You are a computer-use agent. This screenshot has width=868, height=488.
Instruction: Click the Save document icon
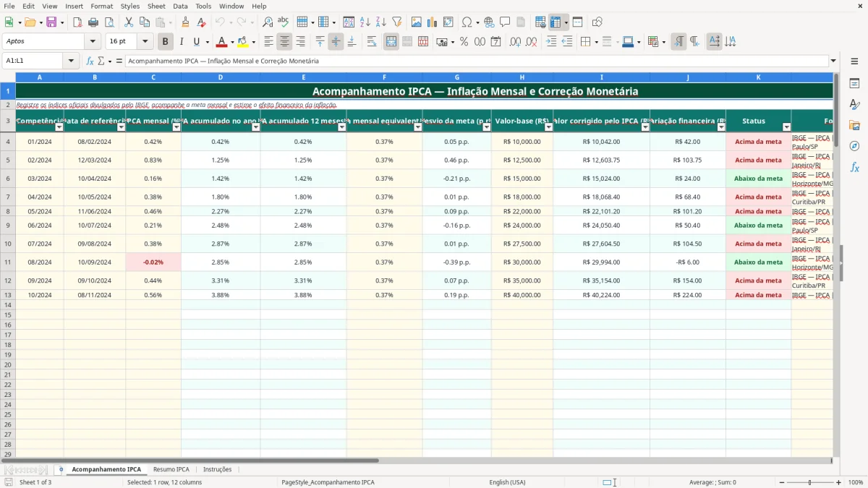(51, 22)
